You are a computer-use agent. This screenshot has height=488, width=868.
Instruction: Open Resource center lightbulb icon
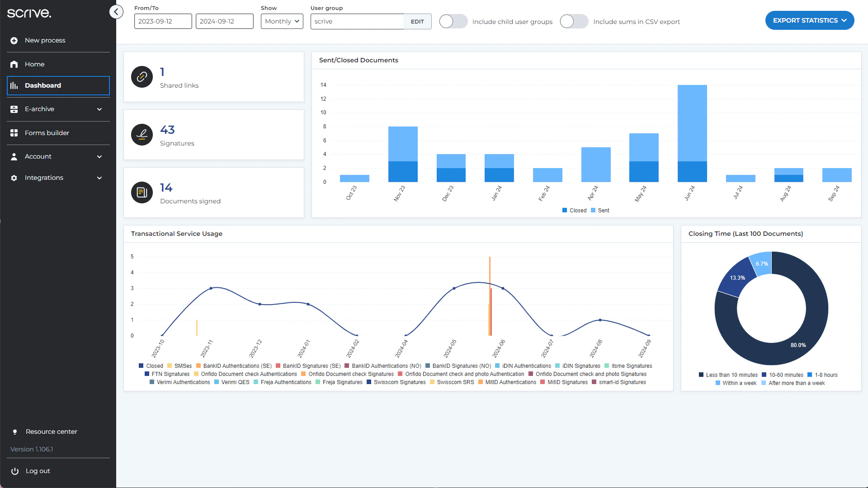click(x=15, y=432)
